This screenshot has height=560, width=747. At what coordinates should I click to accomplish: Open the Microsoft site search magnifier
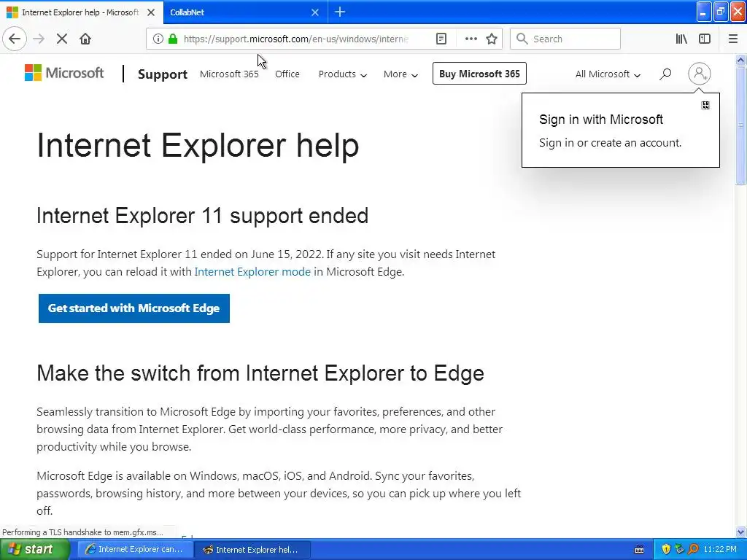pyautogui.click(x=665, y=74)
